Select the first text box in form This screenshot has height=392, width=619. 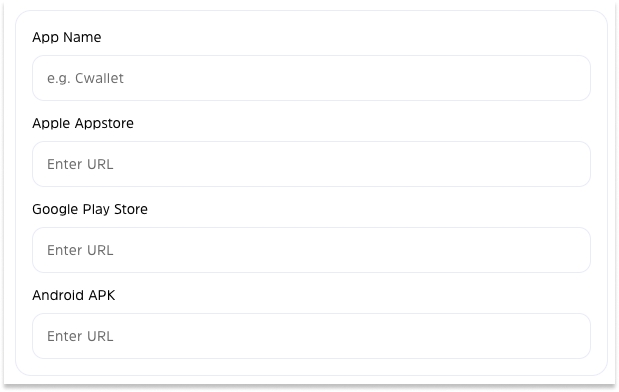(311, 78)
